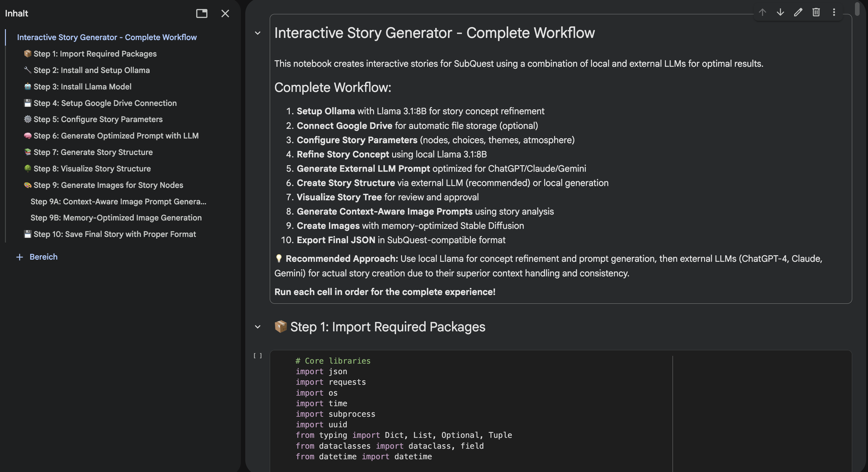
Task: Click plus icon to add Bereich
Action: (20, 257)
